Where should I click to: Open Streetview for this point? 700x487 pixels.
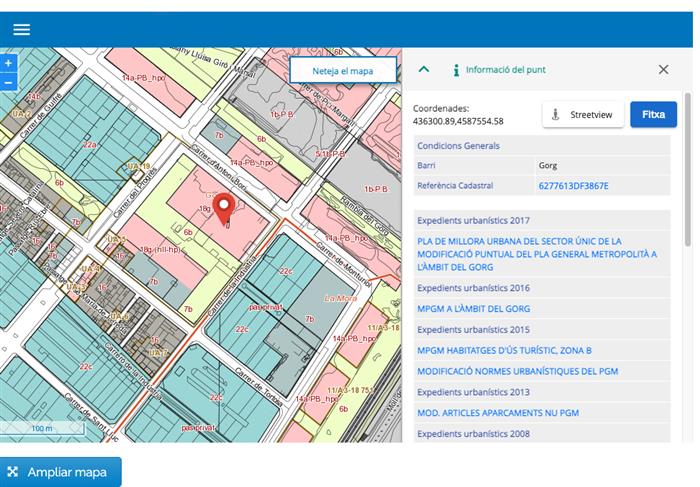pyautogui.click(x=583, y=115)
